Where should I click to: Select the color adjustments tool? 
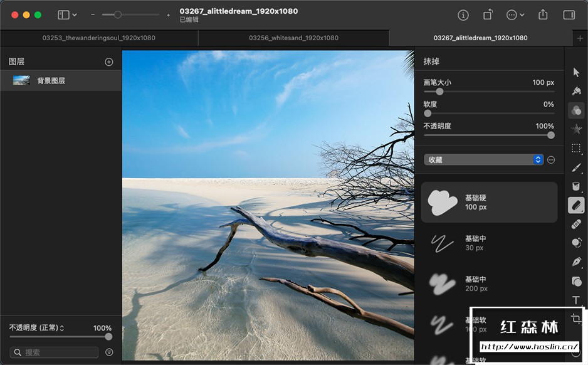576,110
